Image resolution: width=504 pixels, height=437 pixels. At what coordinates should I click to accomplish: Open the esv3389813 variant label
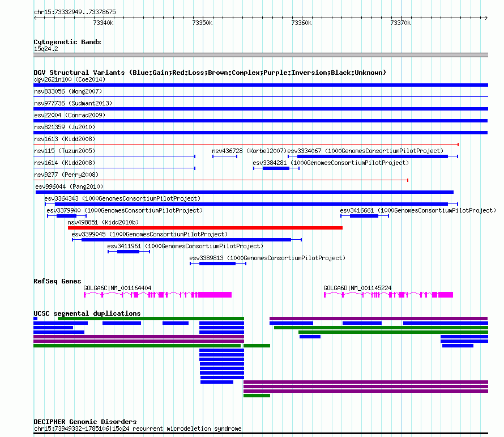pos(267,258)
